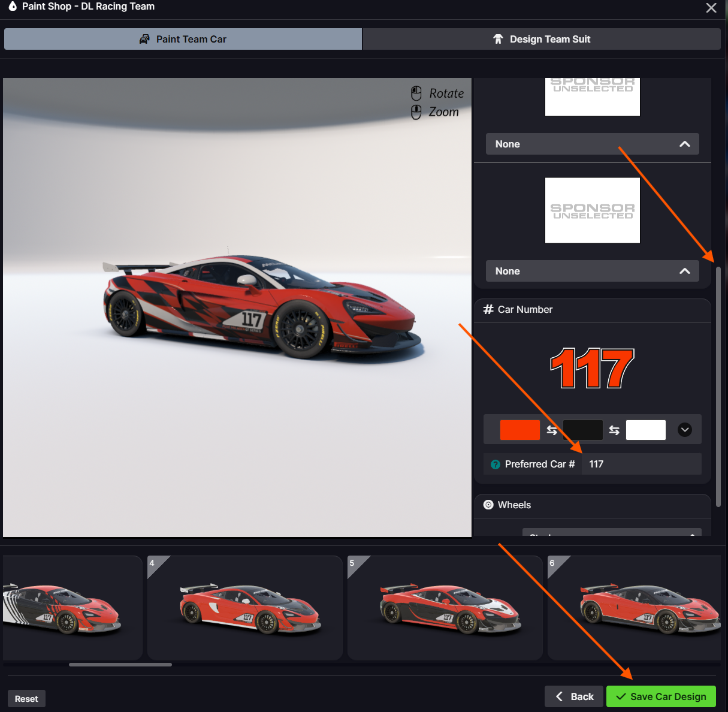Click the Wheels section icon
The height and width of the screenshot is (712, 728).
[488, 505]
